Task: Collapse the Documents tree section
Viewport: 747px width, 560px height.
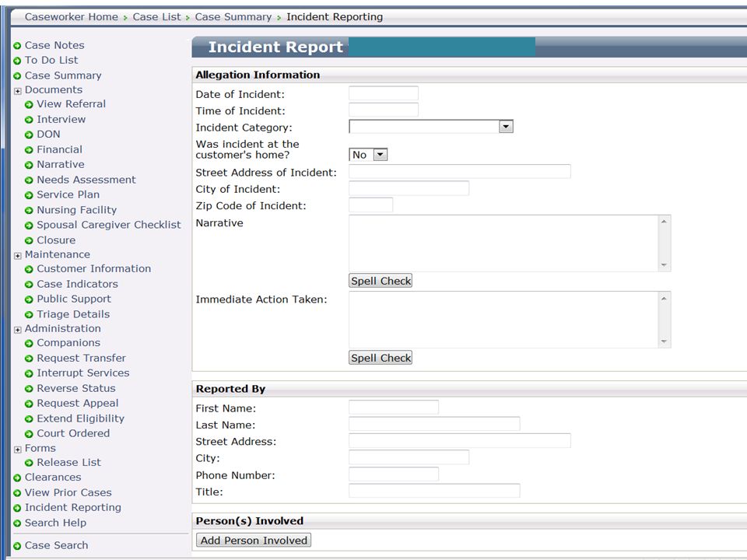Action: (18, 91)
